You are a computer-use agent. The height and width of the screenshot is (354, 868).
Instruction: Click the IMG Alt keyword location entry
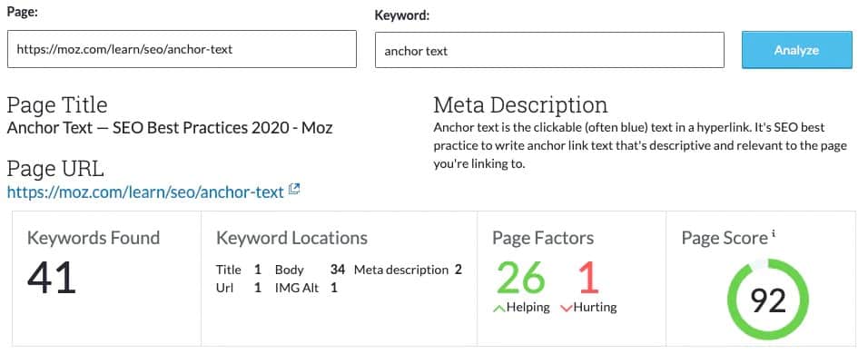(306, 288)
